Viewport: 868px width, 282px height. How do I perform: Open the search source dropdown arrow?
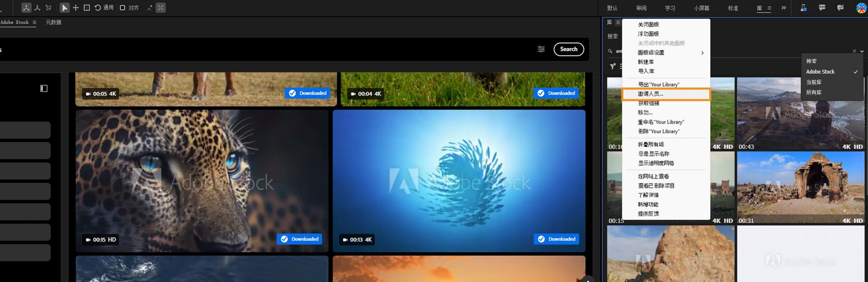[862, 51]
